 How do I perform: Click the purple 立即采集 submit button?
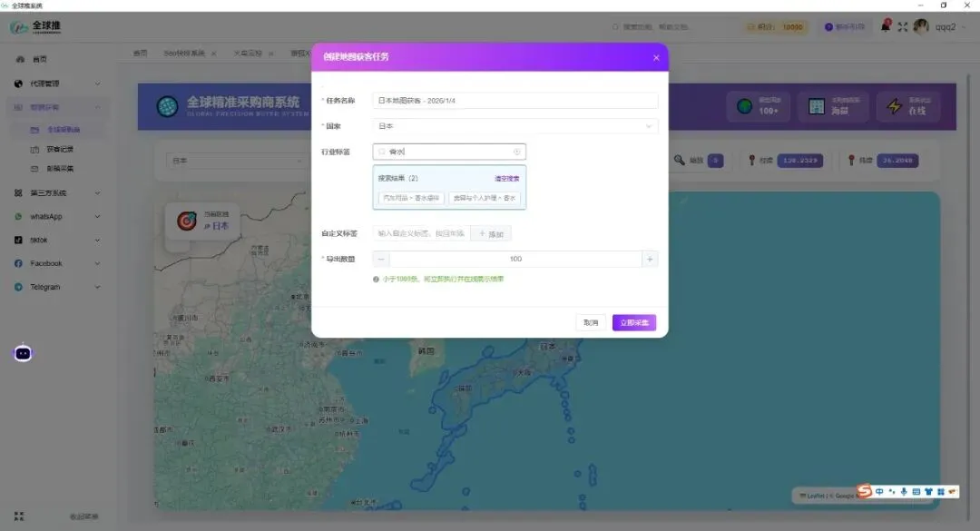[633, 321]
